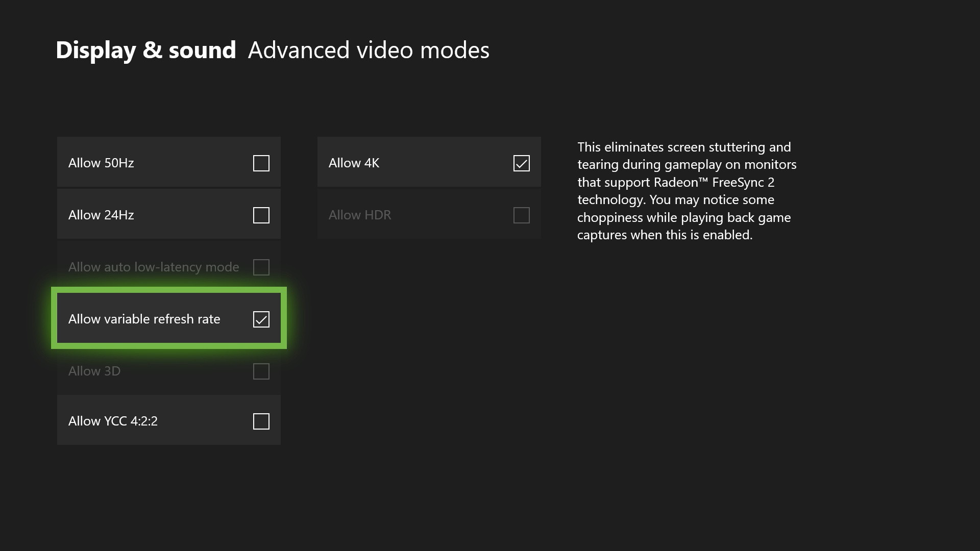Enable the Allow YCC 4:2:2 checkbox
This screenshot has width=980, height=551.
point(261,421)
